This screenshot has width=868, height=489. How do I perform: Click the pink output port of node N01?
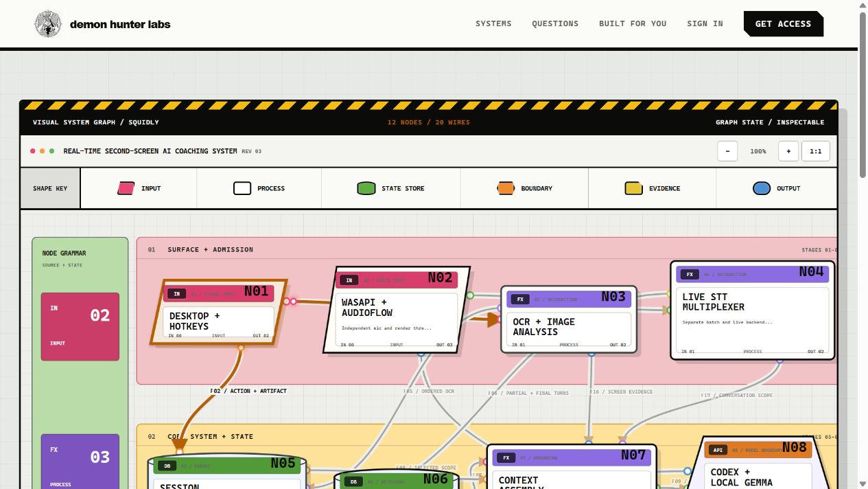293,301
